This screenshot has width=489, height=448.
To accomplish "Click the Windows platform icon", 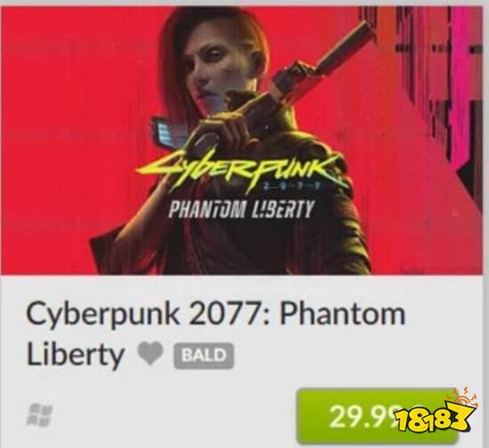I will point(39,414).
